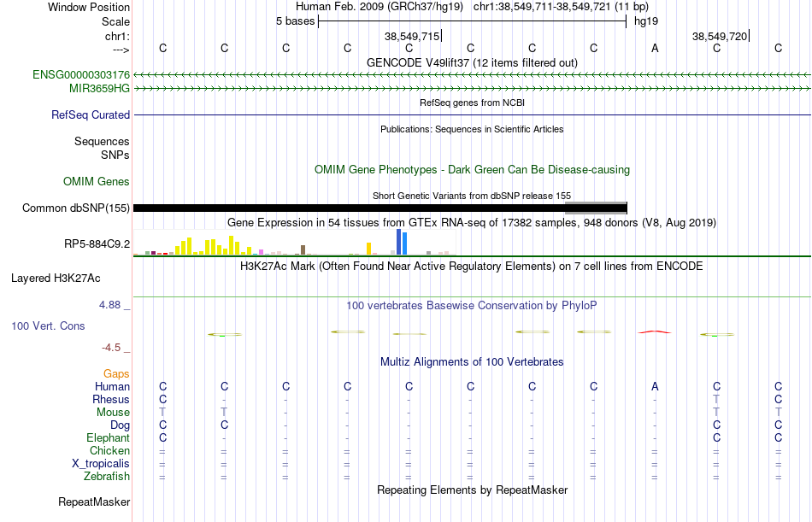Click the tall dark blue GTEx expression bar
This screenshot has height=522, width=812.
click(399, 242)
